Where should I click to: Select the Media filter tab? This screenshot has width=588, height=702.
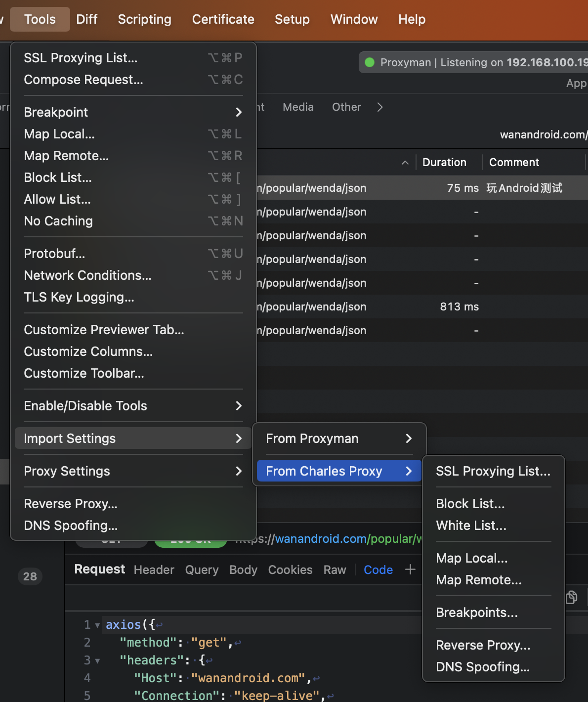(x=298, y=107)
